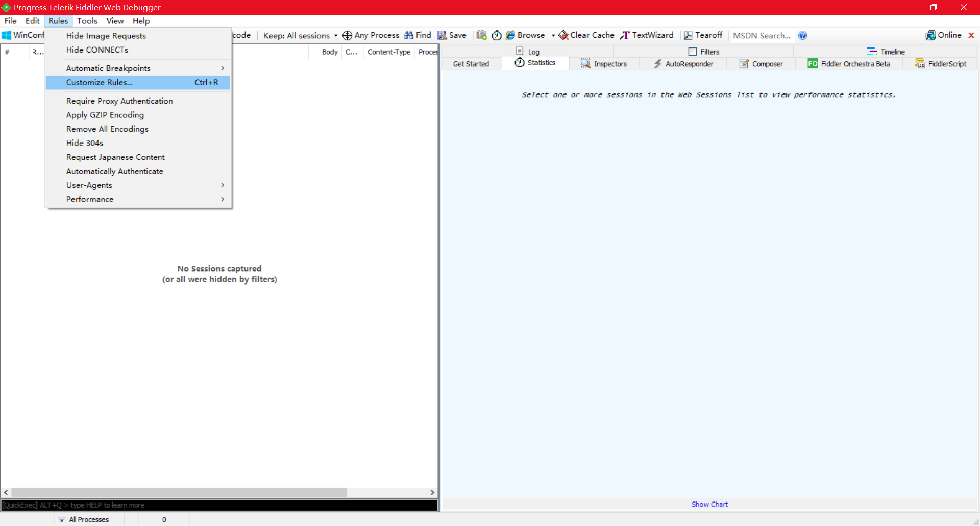The image size is (980, 526).
Task: Toggle Hide CONNECTs rule
Action: click(138, 50)
